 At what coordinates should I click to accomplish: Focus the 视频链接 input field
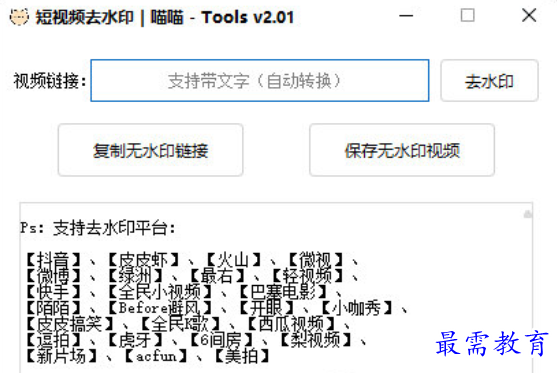(260, 81)
